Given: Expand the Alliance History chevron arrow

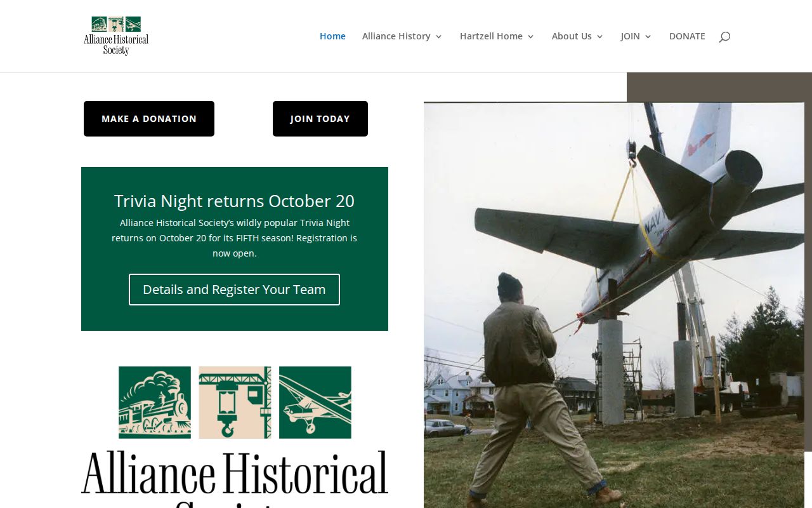Looking at the screenshot, I should (438, 37).
